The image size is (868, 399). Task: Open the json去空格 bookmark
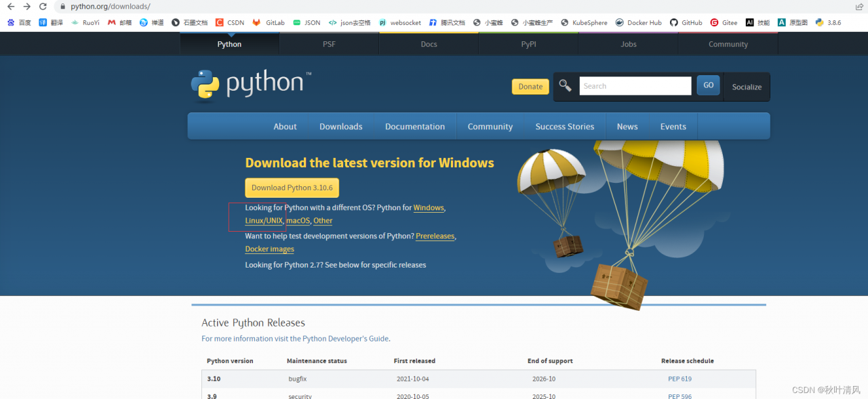[349, 22]
